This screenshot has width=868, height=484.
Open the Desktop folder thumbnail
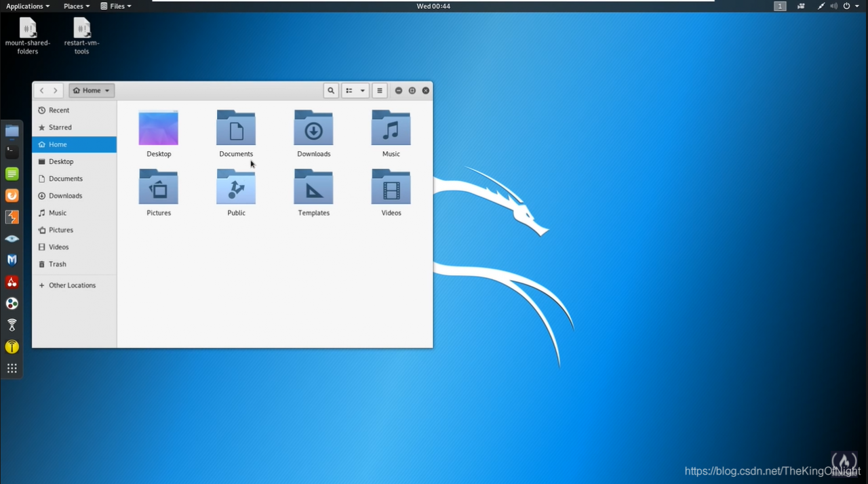point(159,127)
